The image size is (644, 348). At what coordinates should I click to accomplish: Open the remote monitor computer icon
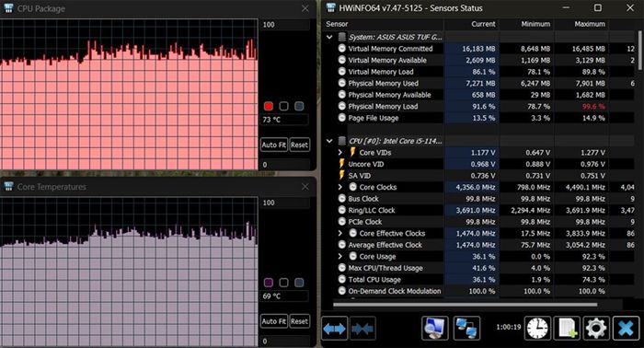(435, 329)
